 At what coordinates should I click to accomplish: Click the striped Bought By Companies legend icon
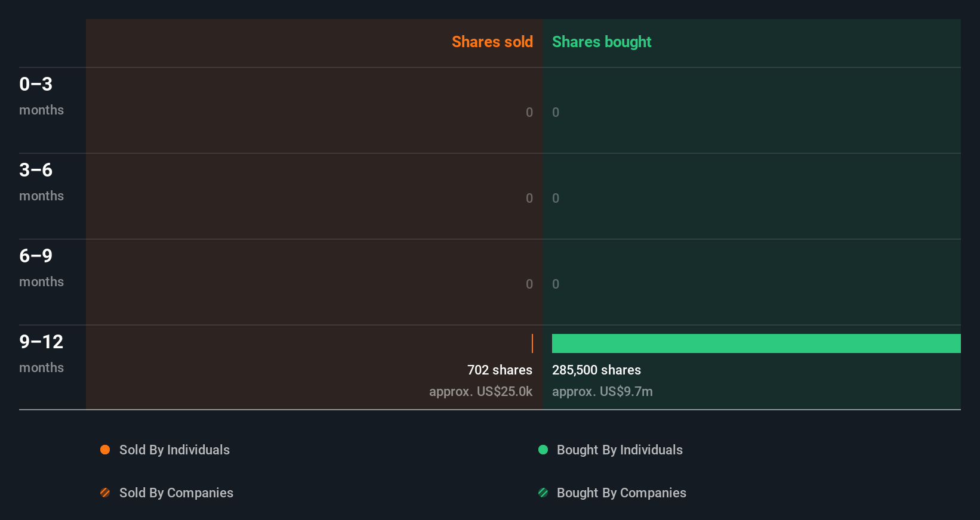[543, 493]
